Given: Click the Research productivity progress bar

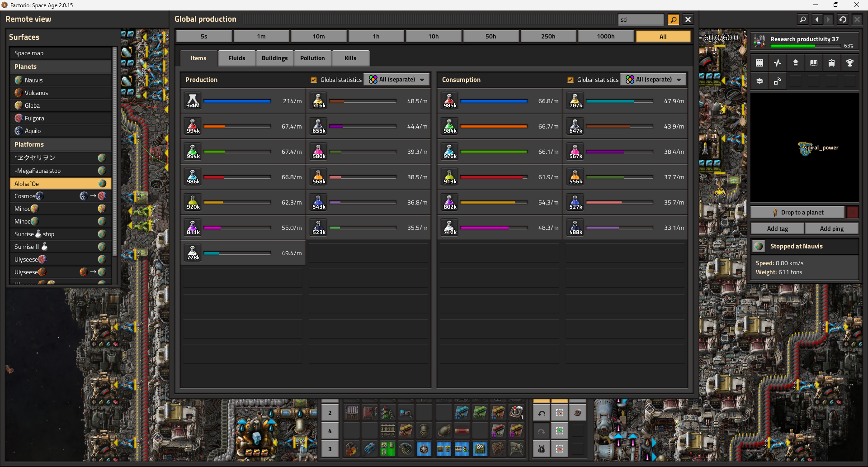Looking at the screenshot, I should pos(807,46).
